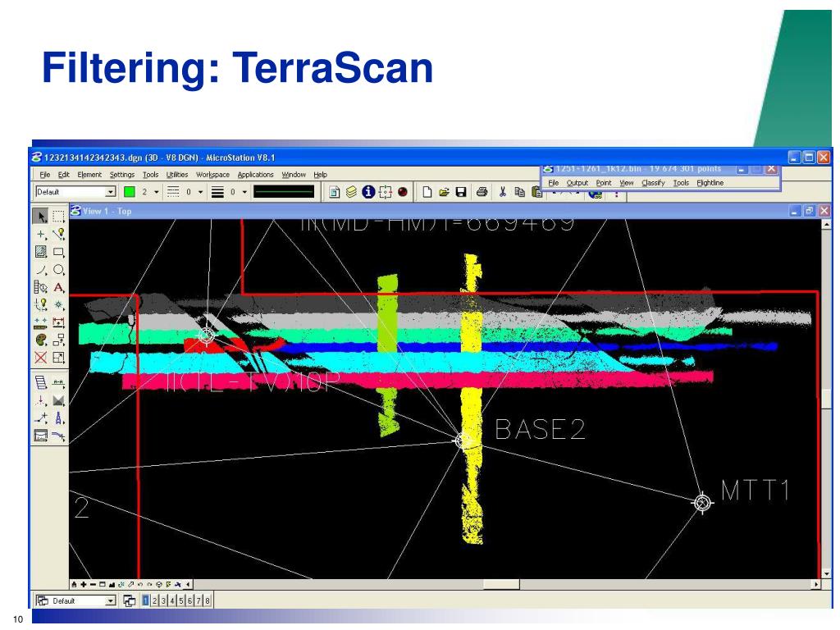
Task: Open the Settings menu
Action: coord(122,175)
